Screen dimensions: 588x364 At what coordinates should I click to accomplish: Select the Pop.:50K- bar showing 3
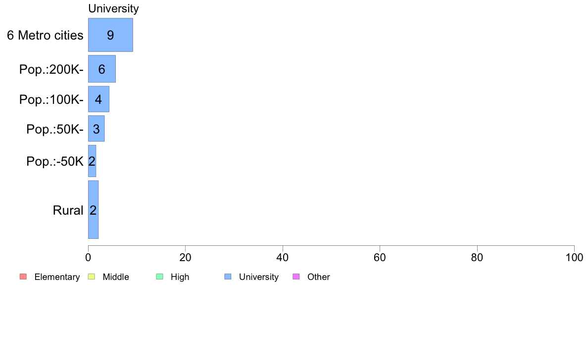97,129
